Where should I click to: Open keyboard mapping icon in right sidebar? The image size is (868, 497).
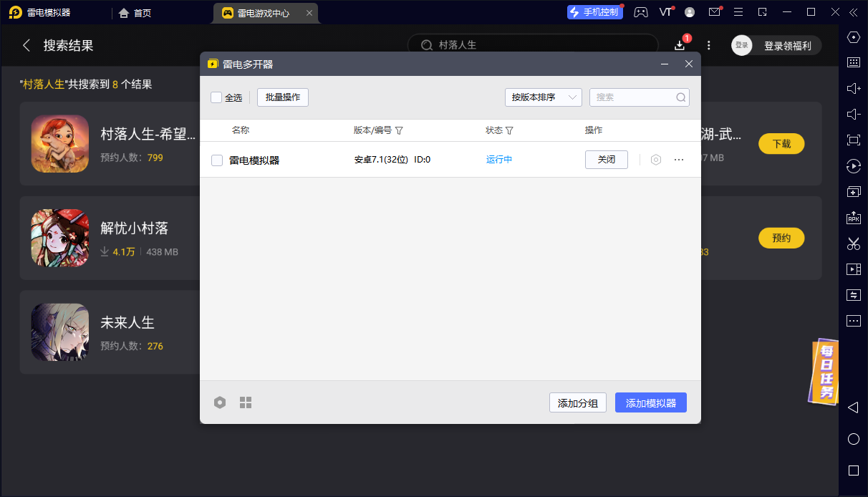[853, 62]
